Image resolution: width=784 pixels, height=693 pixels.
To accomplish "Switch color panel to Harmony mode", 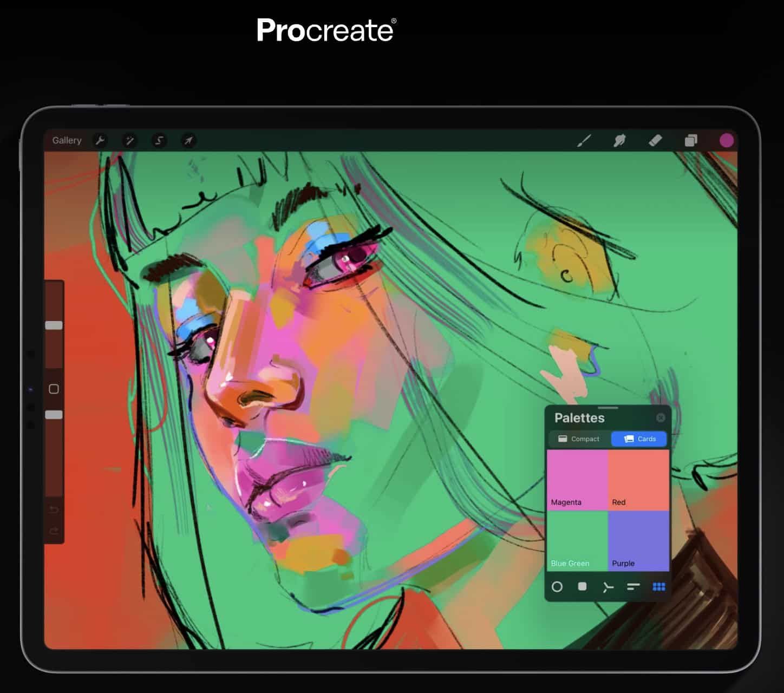I will click(607, 587).
